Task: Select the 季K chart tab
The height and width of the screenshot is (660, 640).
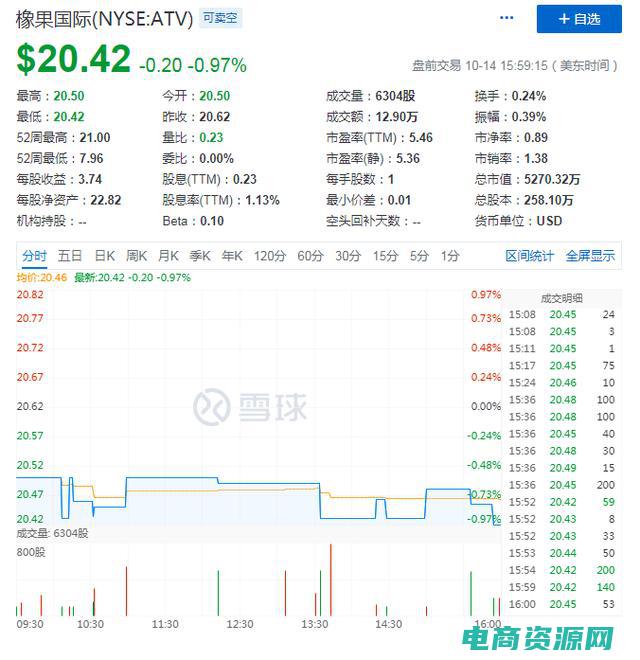Action: pyautogui.click(x=200, y=255)
